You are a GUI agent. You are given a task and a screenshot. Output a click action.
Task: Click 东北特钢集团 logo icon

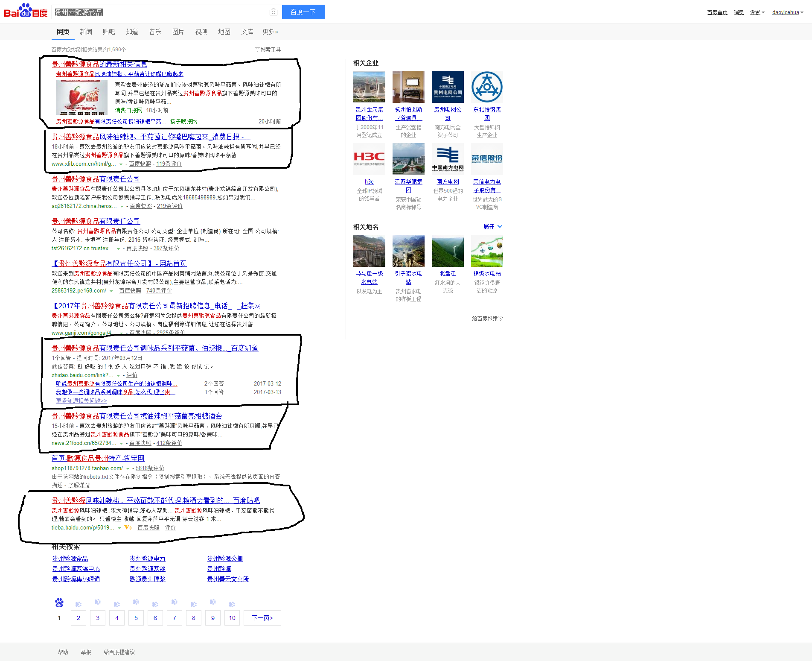click(487, 87)
